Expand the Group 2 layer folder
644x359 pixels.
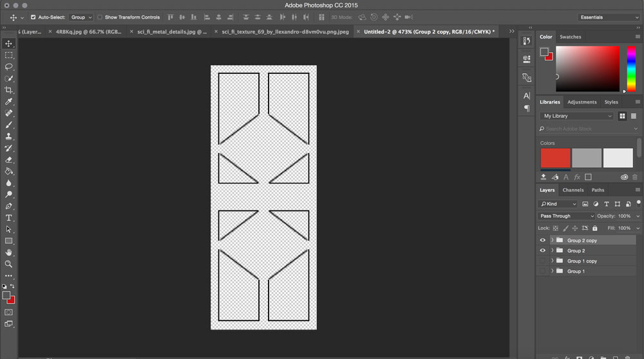pos(552,251)
